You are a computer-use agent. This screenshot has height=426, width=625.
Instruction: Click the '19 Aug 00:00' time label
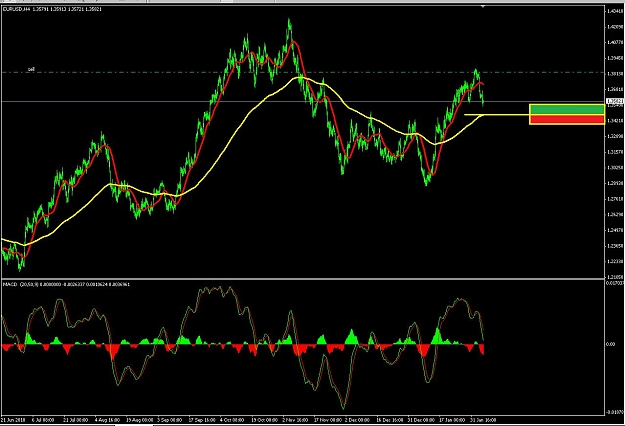pyautogui.click(x=138, y=420)
